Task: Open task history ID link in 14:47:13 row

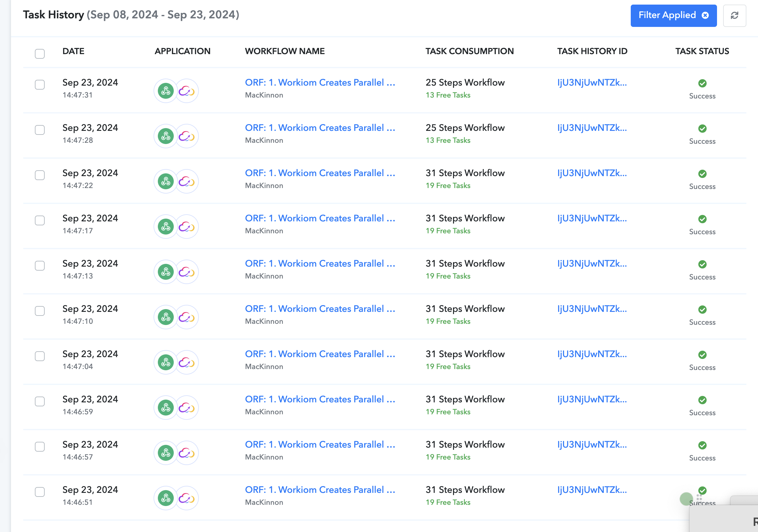Action: (592, 263)
